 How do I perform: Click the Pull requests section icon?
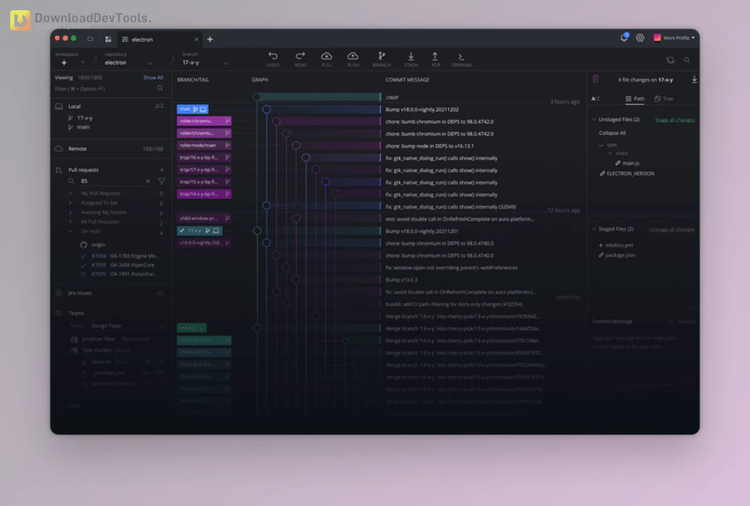pyautogui.click(x=58, y=170)
